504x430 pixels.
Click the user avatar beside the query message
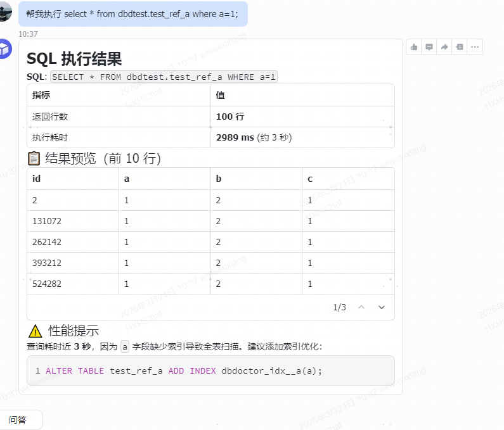(4, 12)
